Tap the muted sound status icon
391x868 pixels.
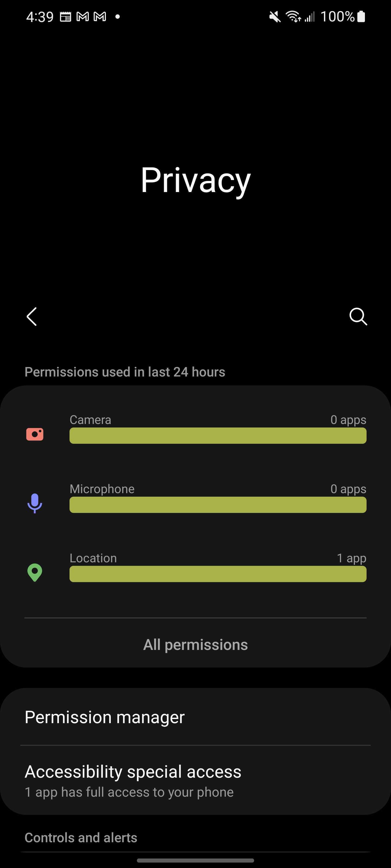pyautogui.click(x=275, y=17)
